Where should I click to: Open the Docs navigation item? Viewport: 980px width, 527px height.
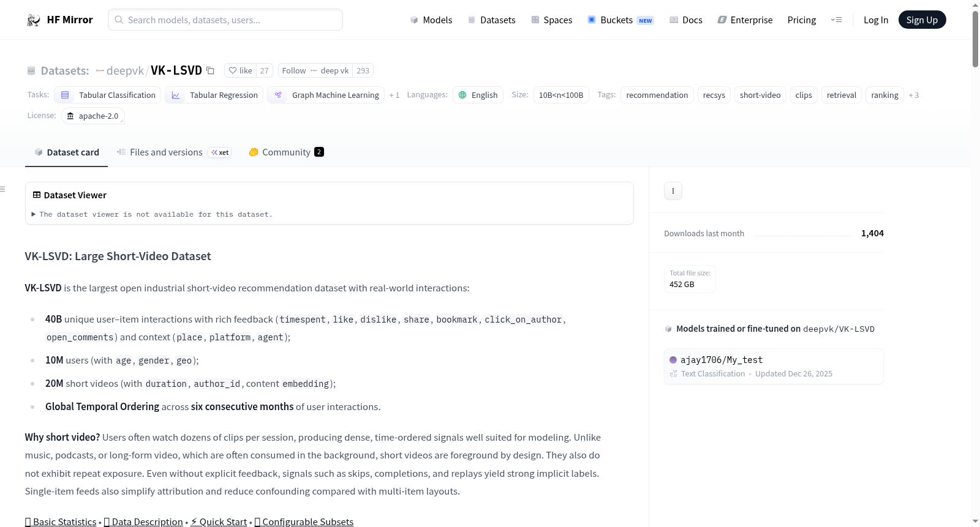pyautogui.click(x=686, y=20)
